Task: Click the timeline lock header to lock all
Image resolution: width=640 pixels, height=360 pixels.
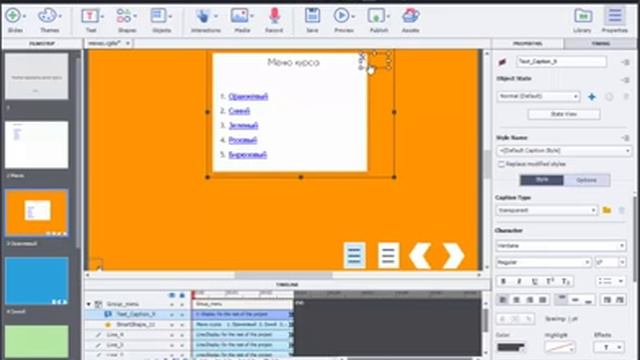Action: coord(182,295)
